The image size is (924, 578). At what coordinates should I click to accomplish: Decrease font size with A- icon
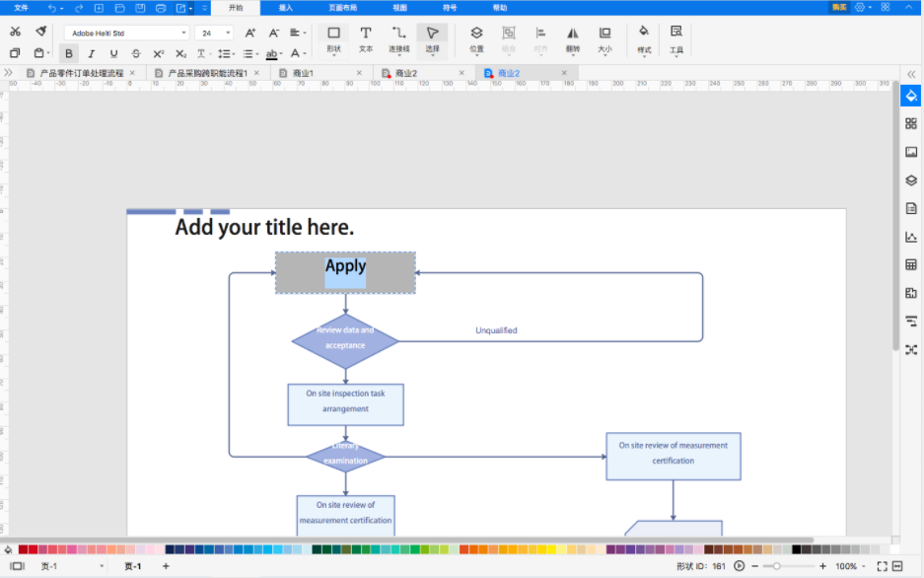click(273, 33)
